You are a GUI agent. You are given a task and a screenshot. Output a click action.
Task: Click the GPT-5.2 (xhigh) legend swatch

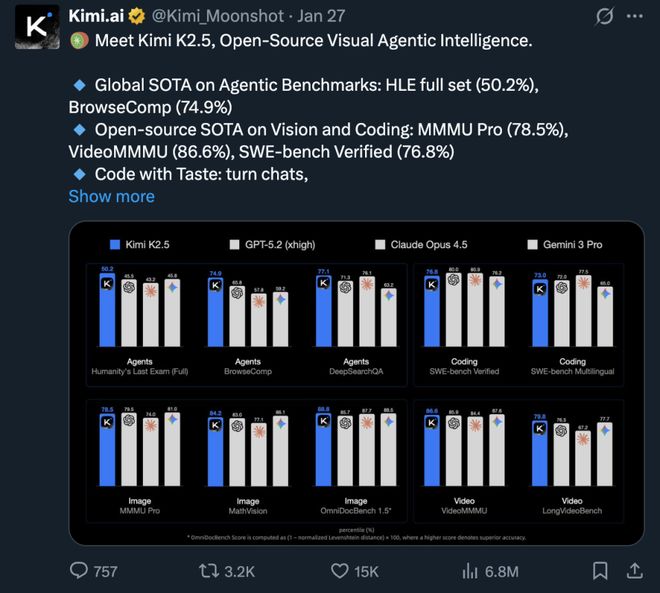click(236, 244)
